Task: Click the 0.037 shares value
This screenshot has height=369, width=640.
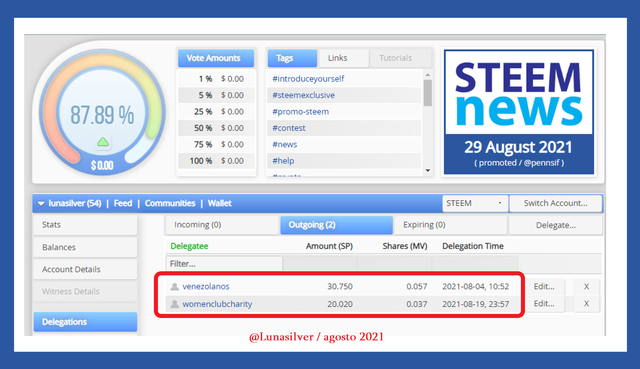Action: [417, 304]
